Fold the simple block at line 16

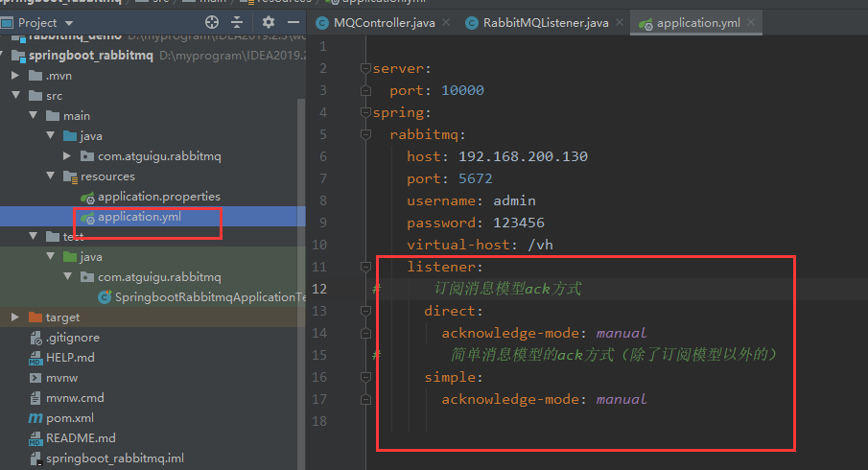click(365, 377)
